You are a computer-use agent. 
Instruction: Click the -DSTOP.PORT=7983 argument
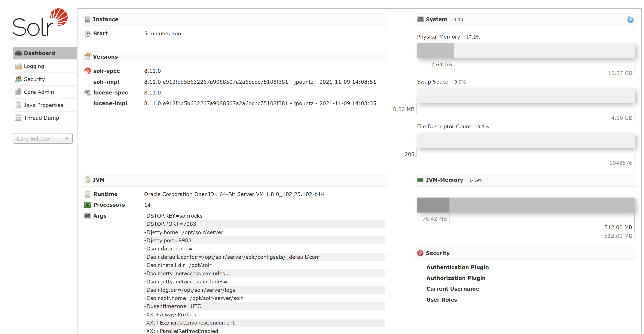point(170,224)
